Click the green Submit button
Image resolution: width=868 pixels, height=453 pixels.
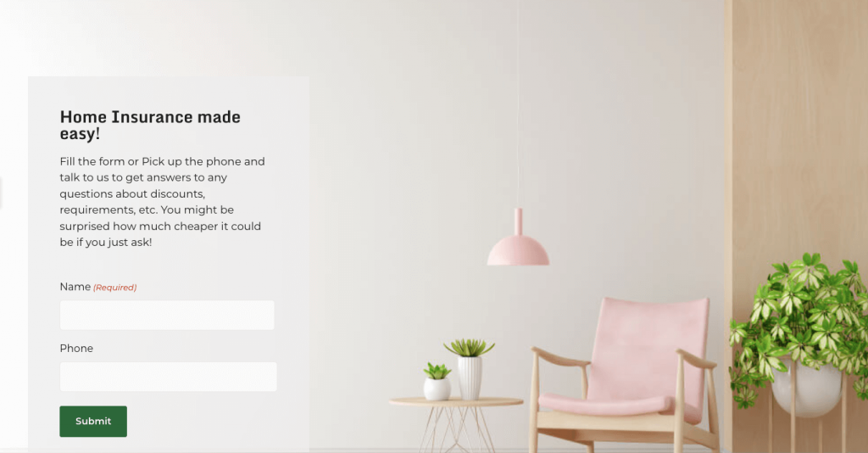[x=93, y=422]
